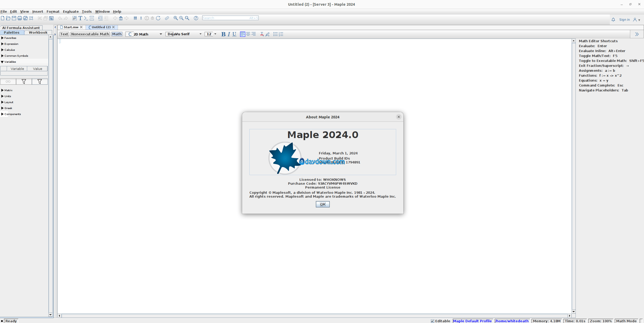Click the Insert Text region T icon

80,18
